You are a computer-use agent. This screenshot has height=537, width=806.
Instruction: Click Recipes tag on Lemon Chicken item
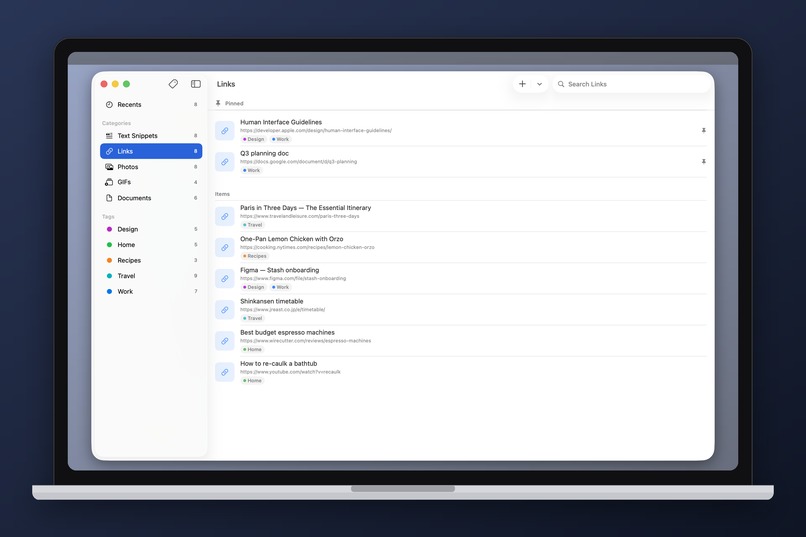tap(254, 256)
